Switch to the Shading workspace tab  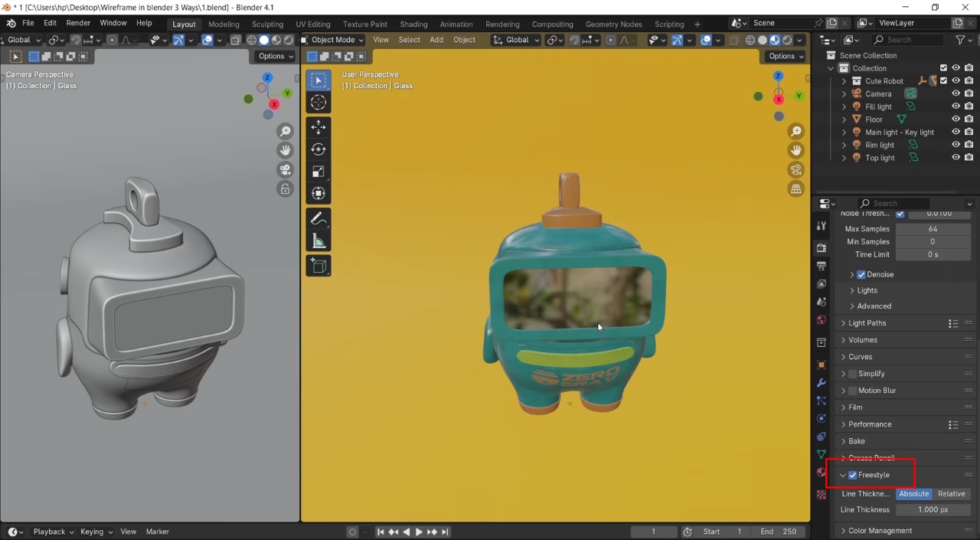pyautogui.click(x=413, y=24)
